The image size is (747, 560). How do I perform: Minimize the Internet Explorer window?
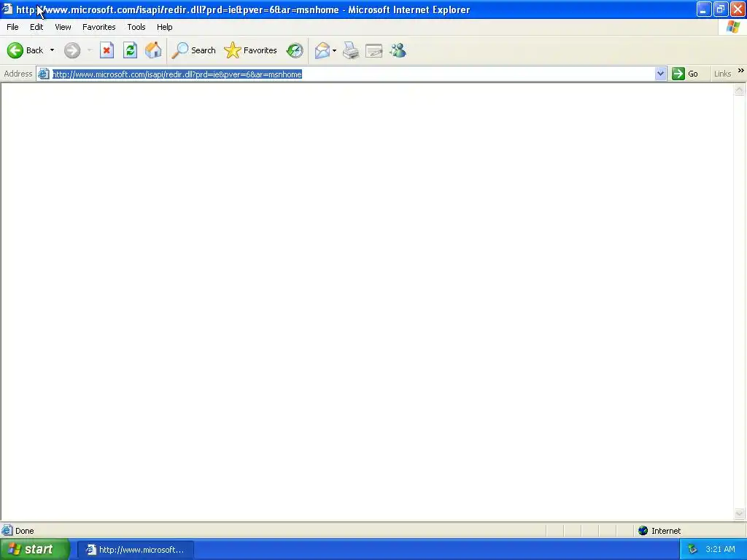(704, 9)
